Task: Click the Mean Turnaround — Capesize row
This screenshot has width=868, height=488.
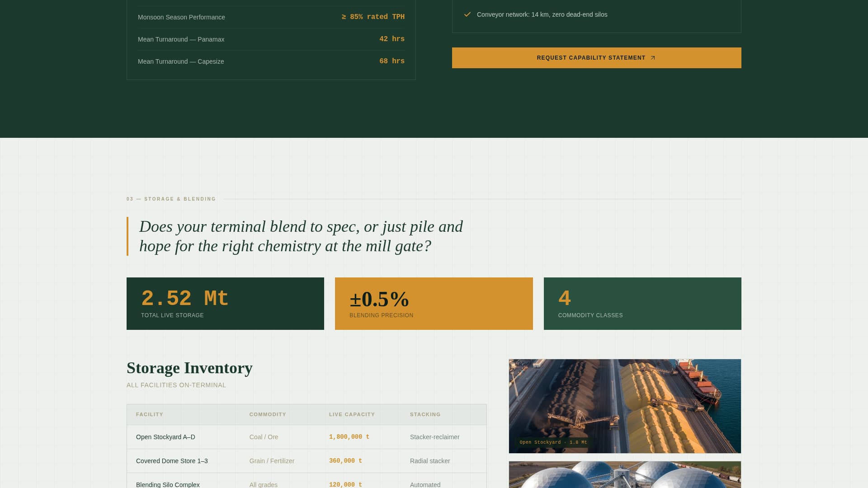Action: click(x=271, y=61)
